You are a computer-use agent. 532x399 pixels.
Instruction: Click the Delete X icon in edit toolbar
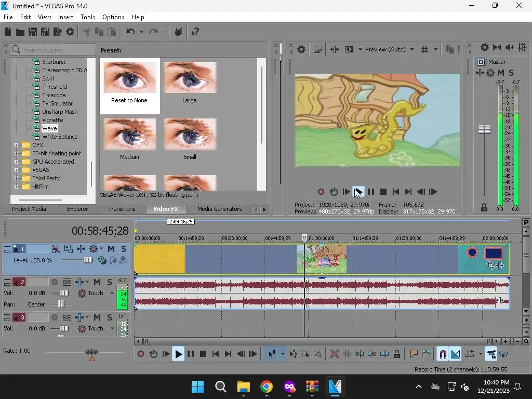coord(334,354)
